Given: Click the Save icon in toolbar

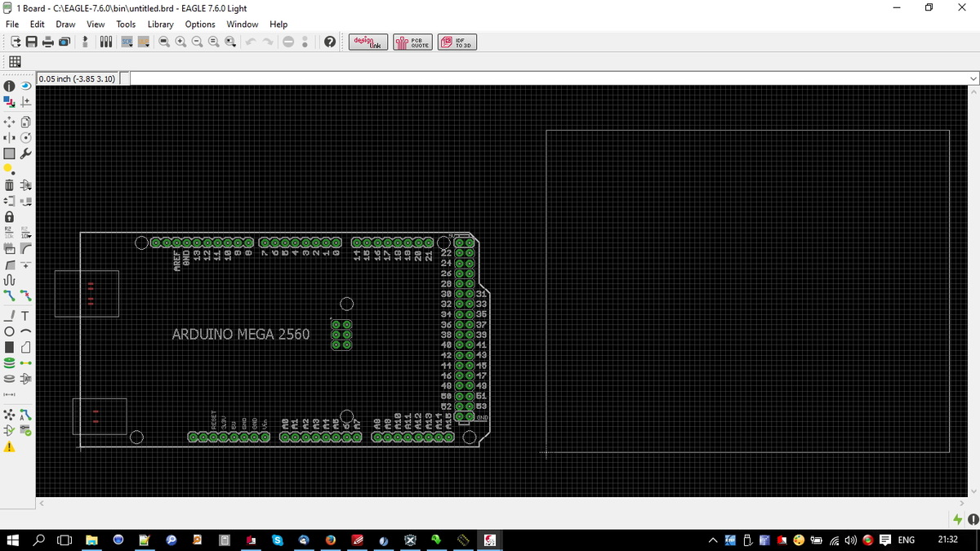Looking at the screenshot, I should [31, 42].
